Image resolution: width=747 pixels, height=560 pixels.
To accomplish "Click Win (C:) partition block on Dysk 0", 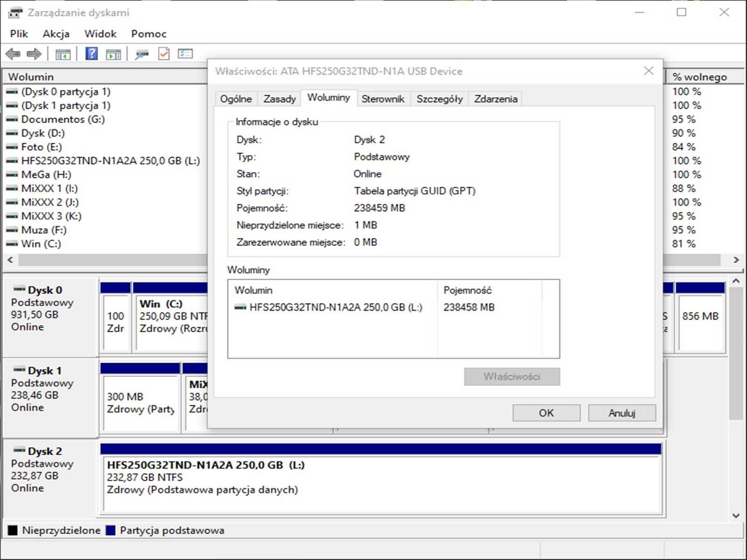I will tap(171, 317).
